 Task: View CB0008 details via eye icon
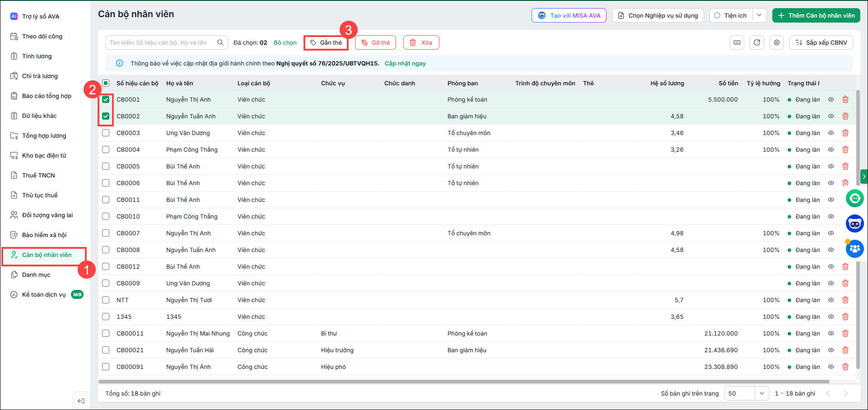[831, 250]
